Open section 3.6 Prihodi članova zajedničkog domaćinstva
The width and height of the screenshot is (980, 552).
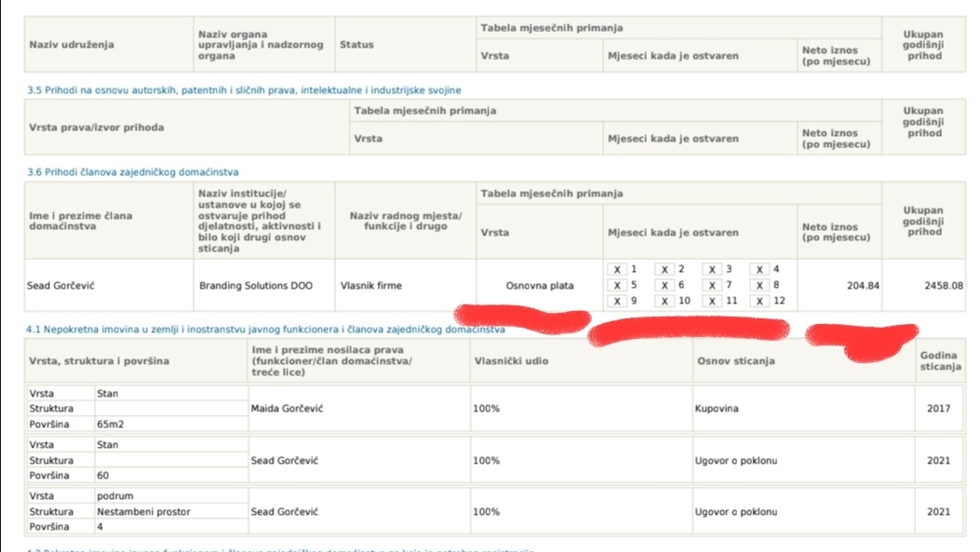pyautogui.click(x=132, y=172)
